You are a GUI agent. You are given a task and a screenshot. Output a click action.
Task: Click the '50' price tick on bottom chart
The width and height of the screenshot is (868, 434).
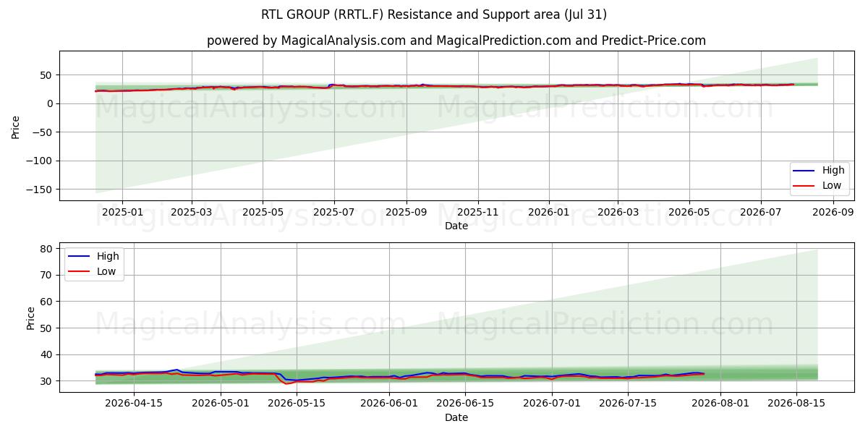[x=48, y=328]
